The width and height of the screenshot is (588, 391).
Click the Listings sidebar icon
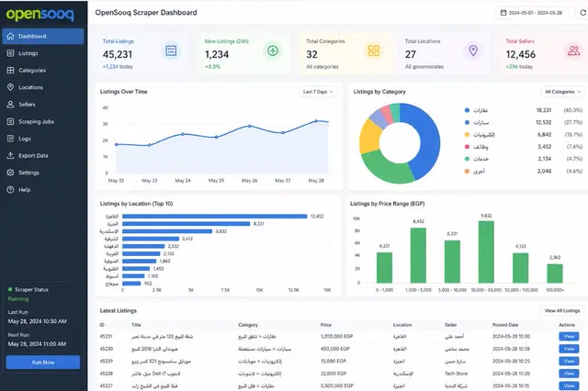tap(10, 53)
